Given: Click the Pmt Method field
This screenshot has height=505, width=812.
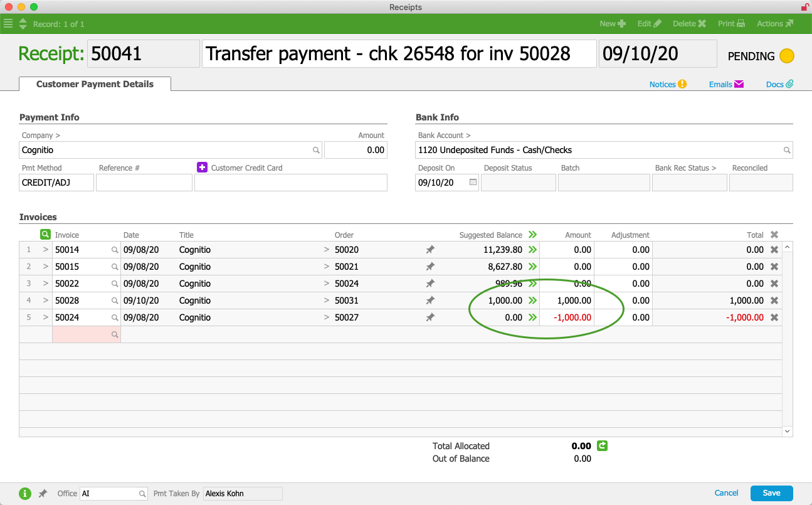Looking at the screenshot, I should (56, 183).
